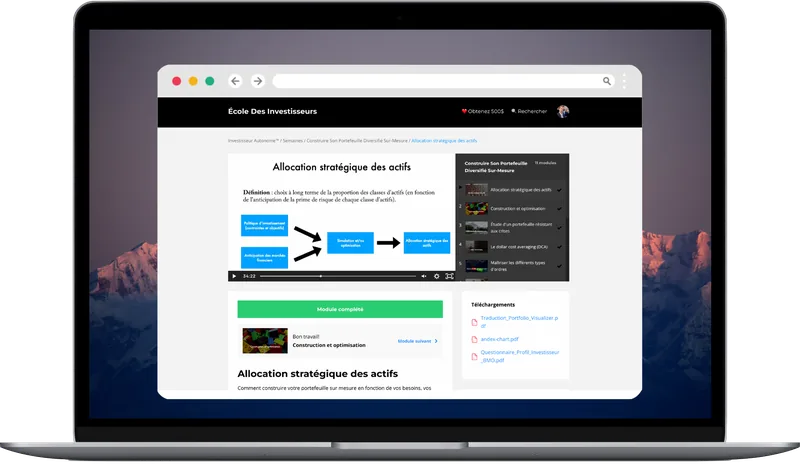Open Allocation stratégique des actifs in playlist
Viewport: 800px width, 464px height.
coord(520,190)
